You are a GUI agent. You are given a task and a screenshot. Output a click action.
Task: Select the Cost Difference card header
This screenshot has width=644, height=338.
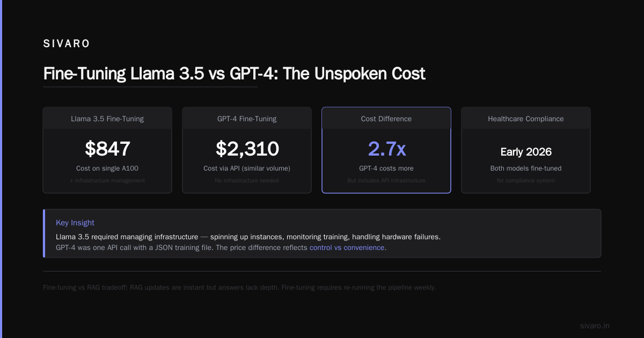(386, 119)
